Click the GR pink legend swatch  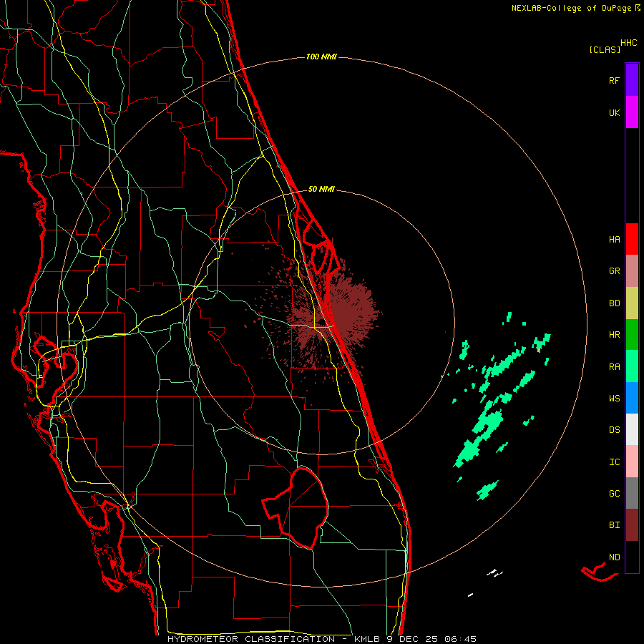click(632, 270)
